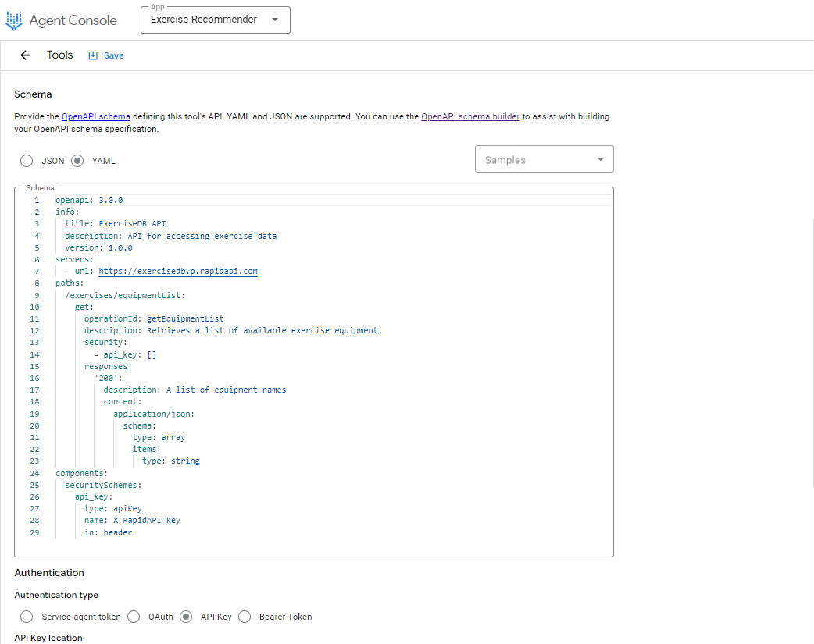Click the 'info:' line
This screenshot has height=644, width=814.
coord(67,212)
